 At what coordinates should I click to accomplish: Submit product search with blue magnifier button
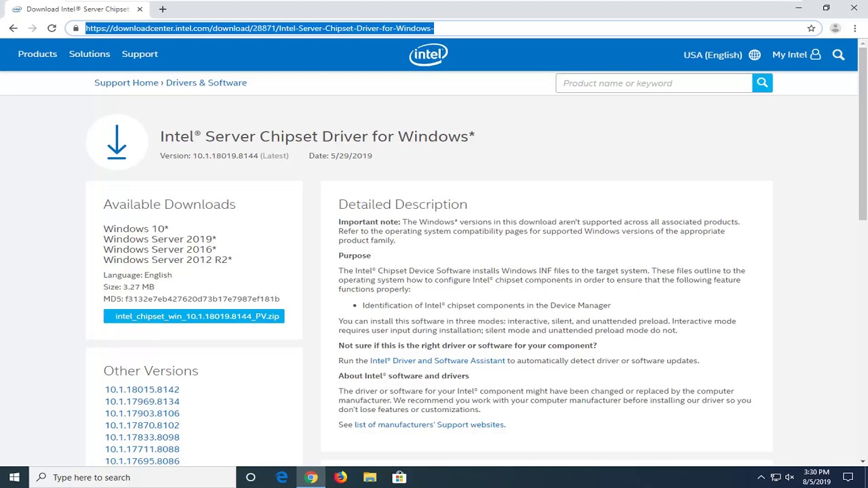(762, 83)
